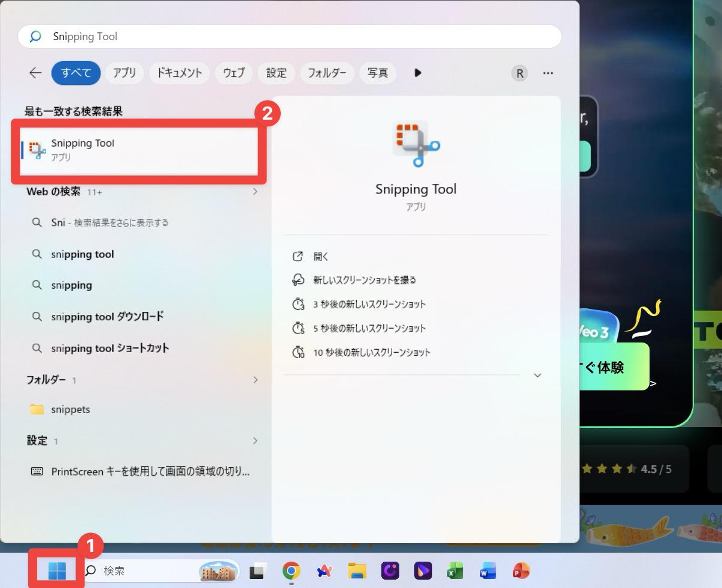Open the three-dot options menu
This screenshot has width=722, height=588.
click(548, 73)
